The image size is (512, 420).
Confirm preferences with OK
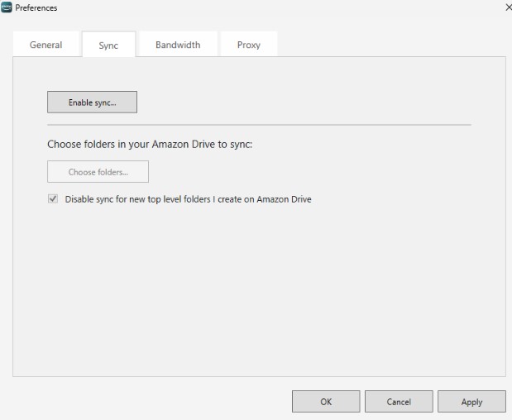point(326,402)
